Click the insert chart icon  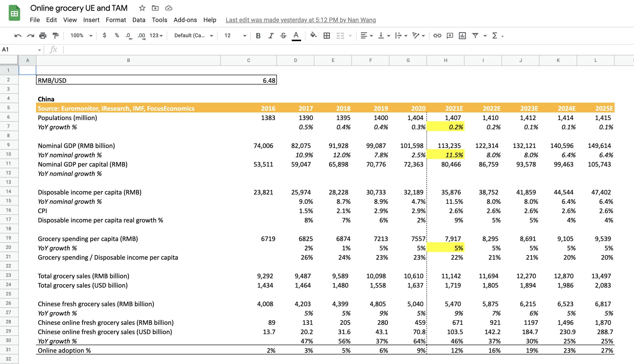tap(462, 36)
